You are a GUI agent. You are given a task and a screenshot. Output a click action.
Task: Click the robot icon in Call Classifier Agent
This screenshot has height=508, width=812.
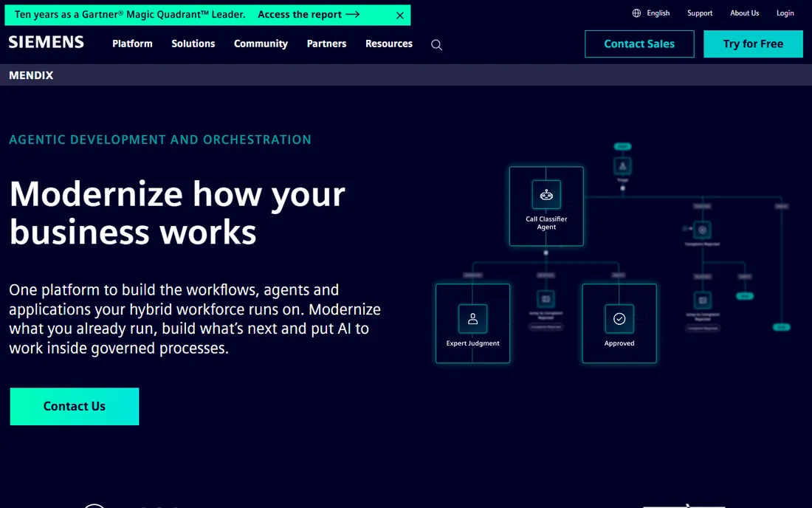[546, 195]
